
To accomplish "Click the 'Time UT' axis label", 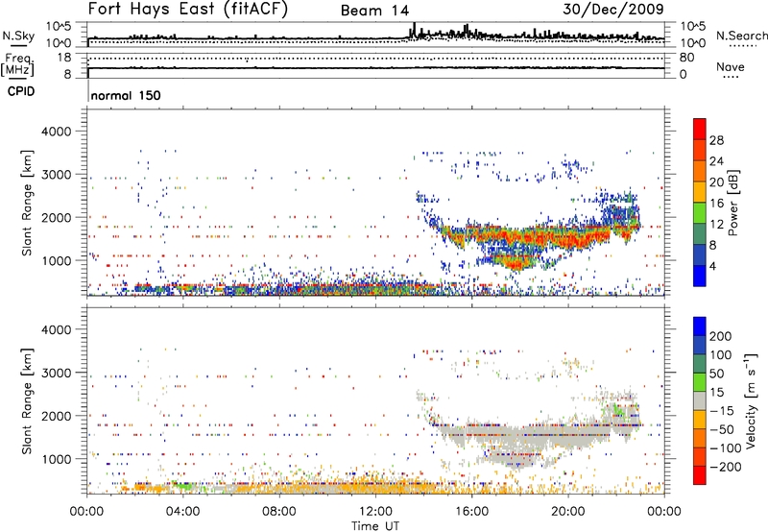I will coord(375,526).
